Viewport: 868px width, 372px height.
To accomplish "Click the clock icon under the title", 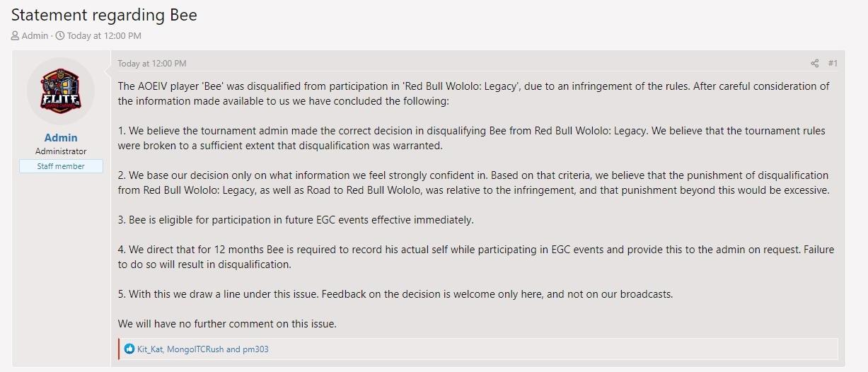I will click(59, 36).
